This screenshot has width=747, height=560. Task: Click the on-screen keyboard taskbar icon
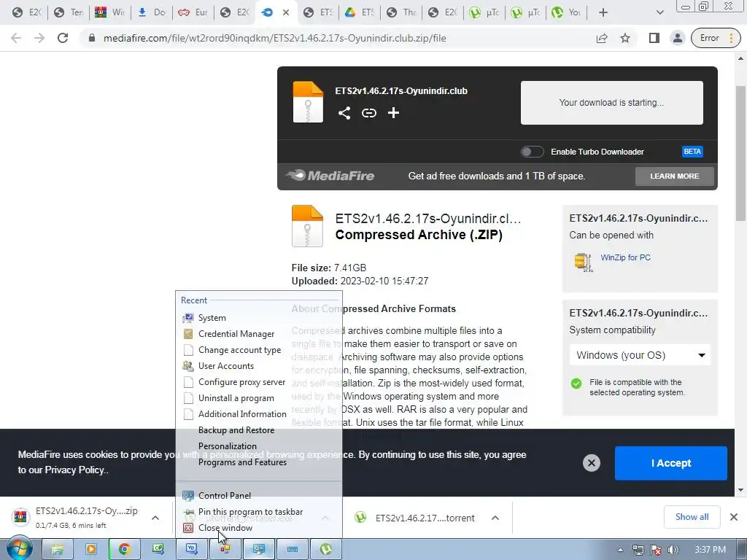tap(292, 549)
